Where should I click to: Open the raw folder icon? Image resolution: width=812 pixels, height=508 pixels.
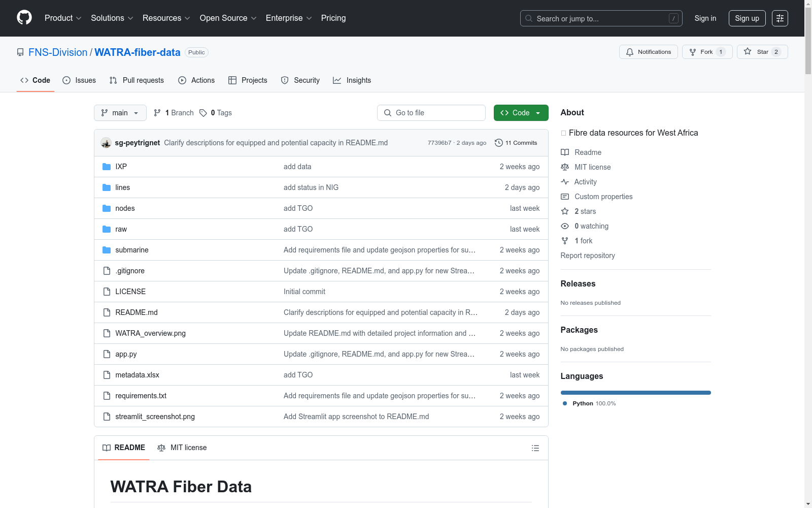pos(107,229)
